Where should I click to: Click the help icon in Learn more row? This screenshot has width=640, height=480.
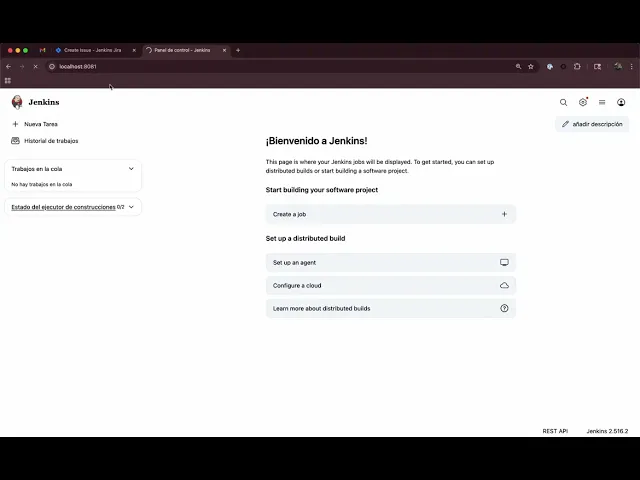[x=504, y=309]
